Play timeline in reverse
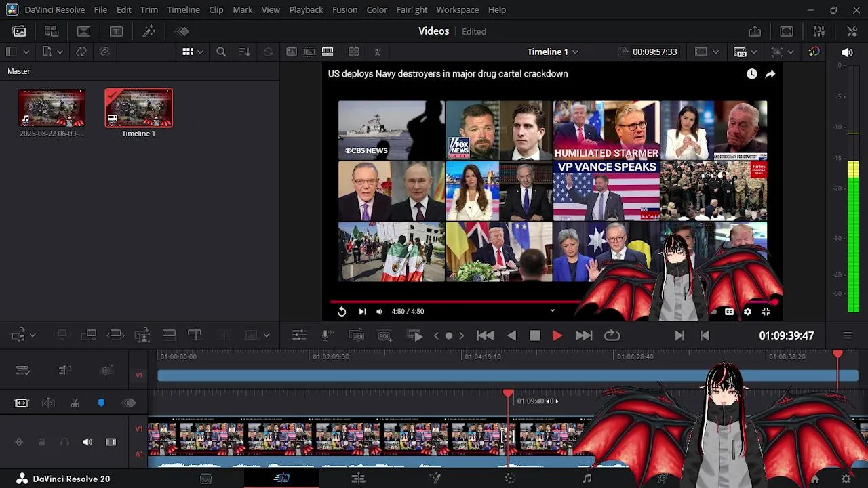 pos(512,335)
